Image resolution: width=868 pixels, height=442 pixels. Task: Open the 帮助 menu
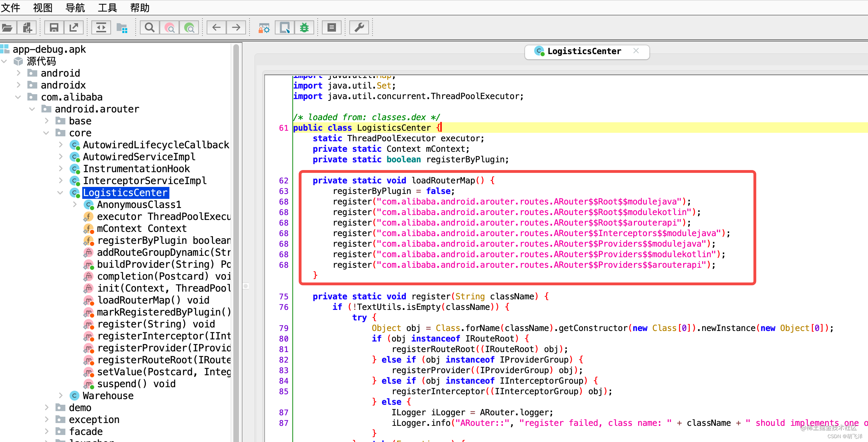tap(140, 7)
